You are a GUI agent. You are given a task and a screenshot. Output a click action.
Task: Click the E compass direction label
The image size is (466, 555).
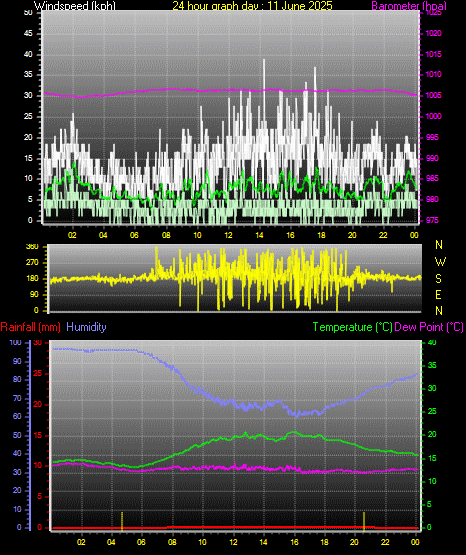point(438,294)
